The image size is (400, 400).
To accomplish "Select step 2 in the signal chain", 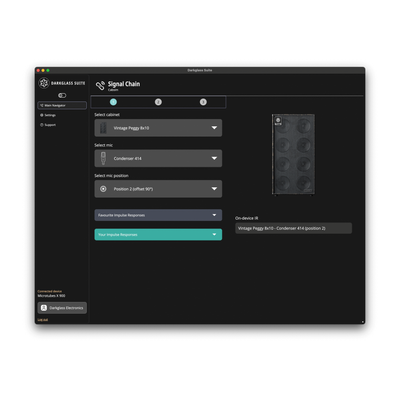I will pyautogui.click(x=158, y=102).
